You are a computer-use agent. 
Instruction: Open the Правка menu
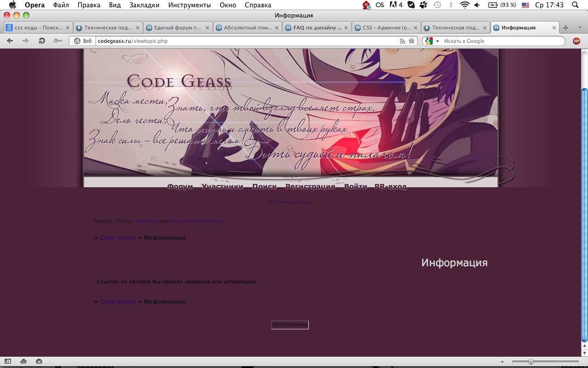[x=89, y=5]
